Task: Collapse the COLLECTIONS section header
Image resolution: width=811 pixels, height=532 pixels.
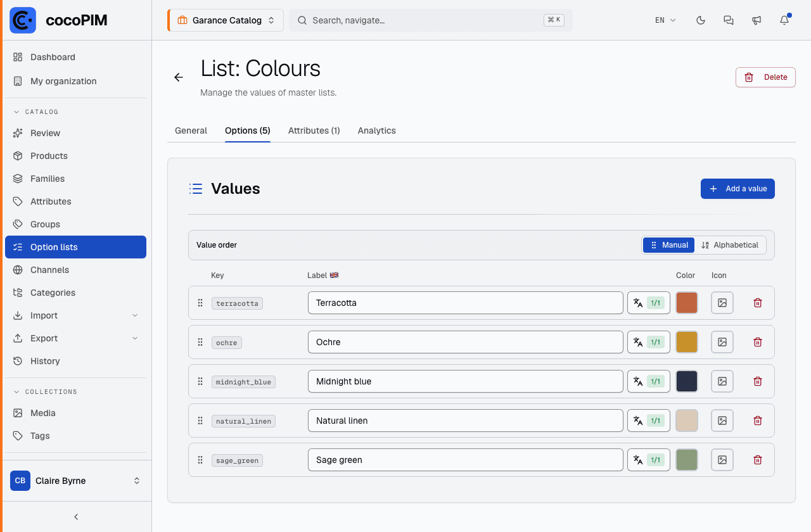Action: [45, 391]
